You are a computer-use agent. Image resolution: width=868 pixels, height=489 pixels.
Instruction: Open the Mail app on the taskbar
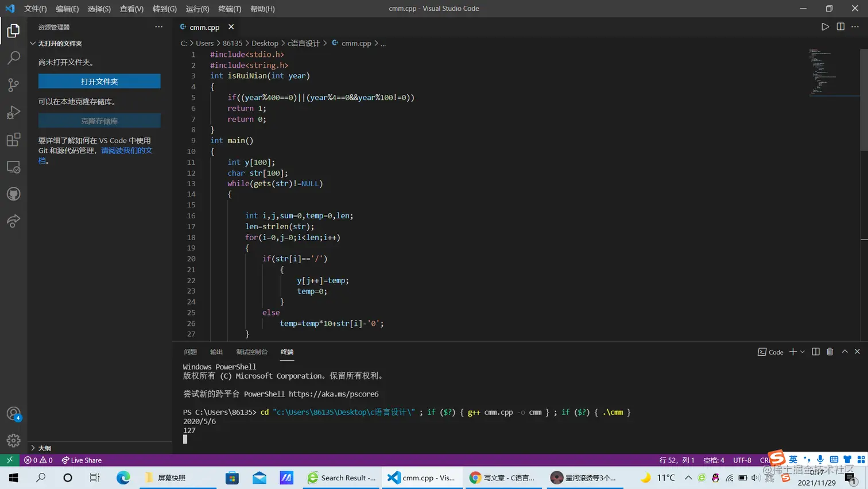coord(259,478)
